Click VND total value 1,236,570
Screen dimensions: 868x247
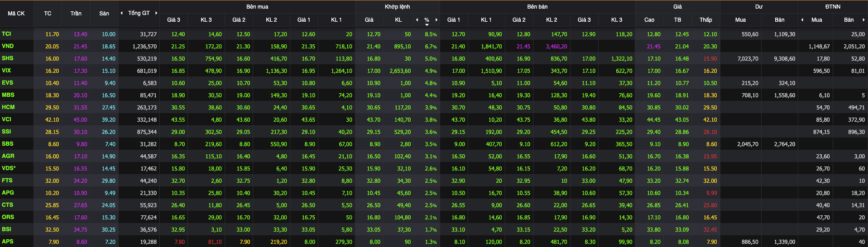click(144, 47)
